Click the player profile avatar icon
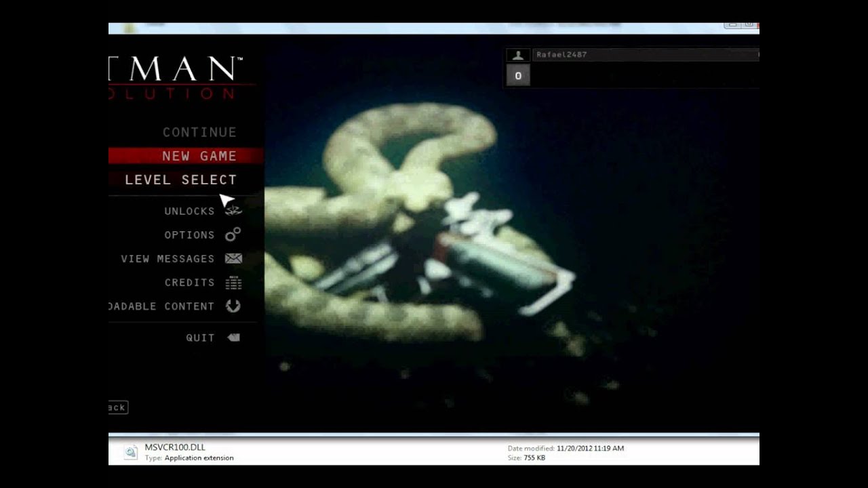The width and height of the screenshot is (868, 488). [519, 55]
